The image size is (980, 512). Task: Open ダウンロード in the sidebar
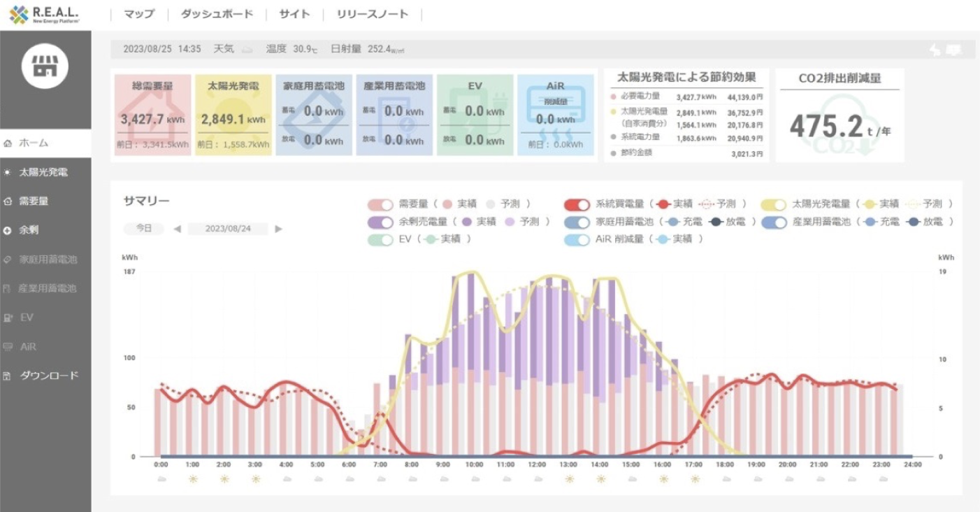pos(49,376)
